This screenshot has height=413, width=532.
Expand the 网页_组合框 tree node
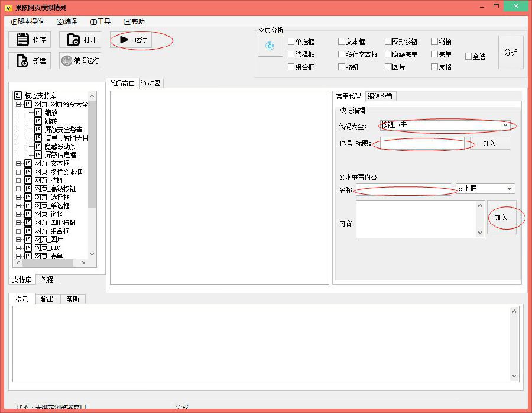tap(18, 231)
